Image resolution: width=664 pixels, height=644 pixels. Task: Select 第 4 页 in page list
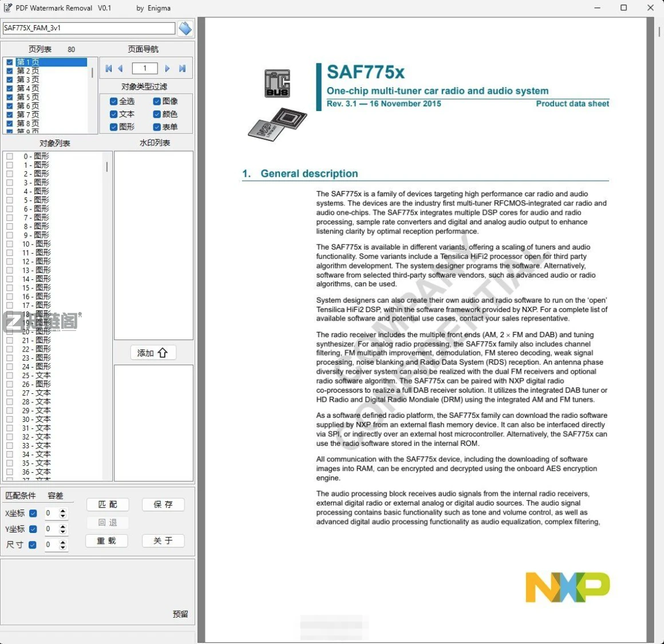28,88
